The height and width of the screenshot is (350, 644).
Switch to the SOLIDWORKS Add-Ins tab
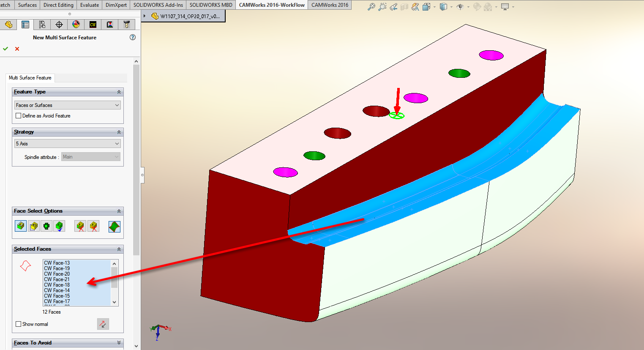click(x=158, y=5)
